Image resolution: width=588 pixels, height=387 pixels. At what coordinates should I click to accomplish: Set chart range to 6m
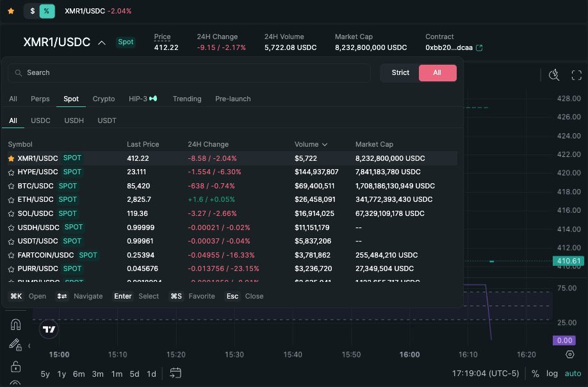(x=79, y=374)
